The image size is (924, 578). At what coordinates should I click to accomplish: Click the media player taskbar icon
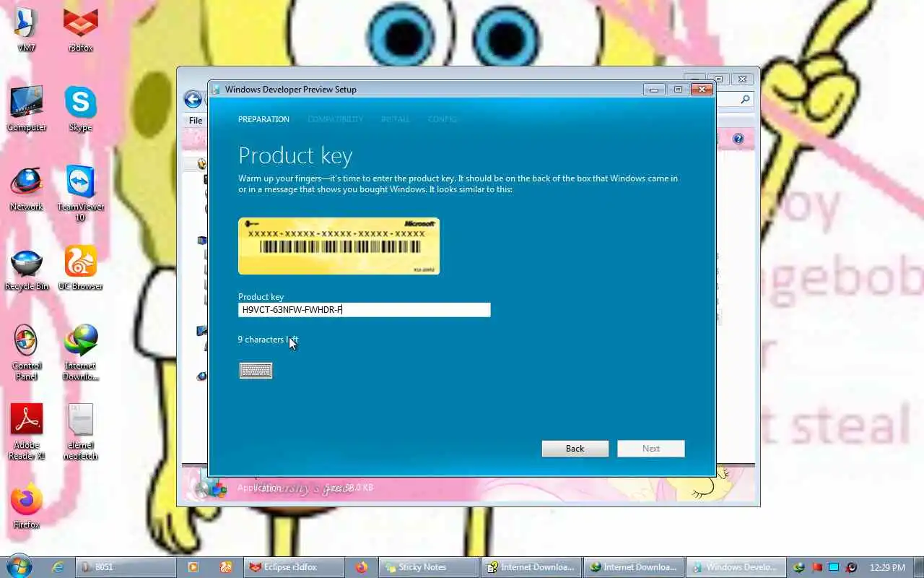click(193, 567)
